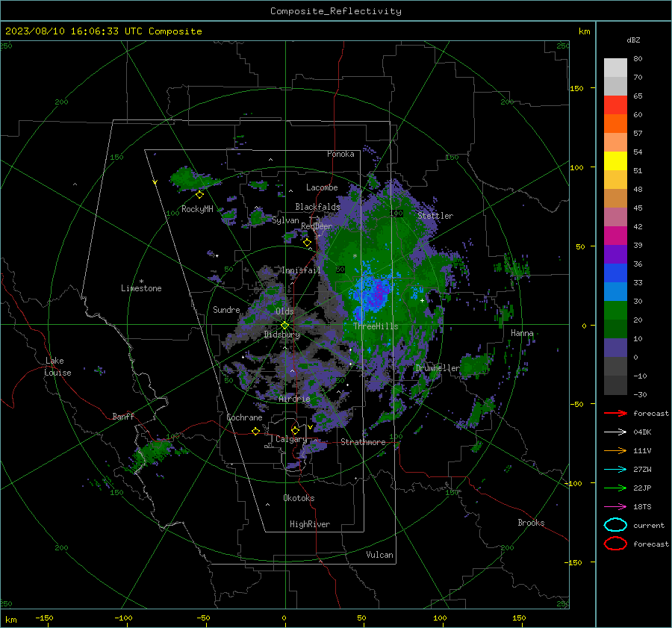
Task: Select the yellow radar-center diamond above Didsbury
Action: coord(285,326)
